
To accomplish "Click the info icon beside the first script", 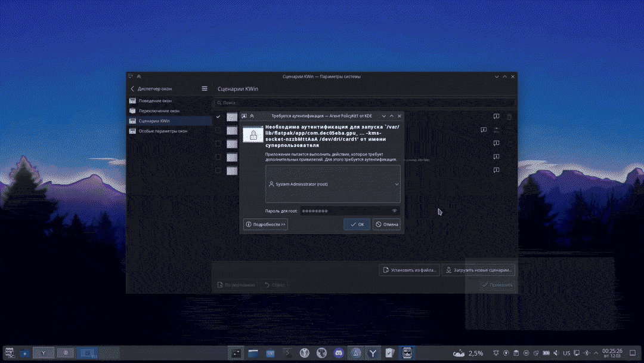I will click(x=496, y=116).
